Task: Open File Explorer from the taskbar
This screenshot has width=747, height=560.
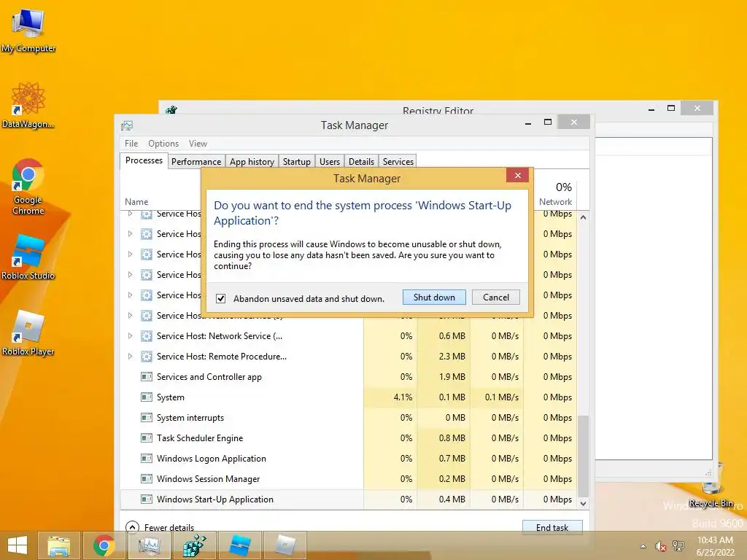Action: 58,545
